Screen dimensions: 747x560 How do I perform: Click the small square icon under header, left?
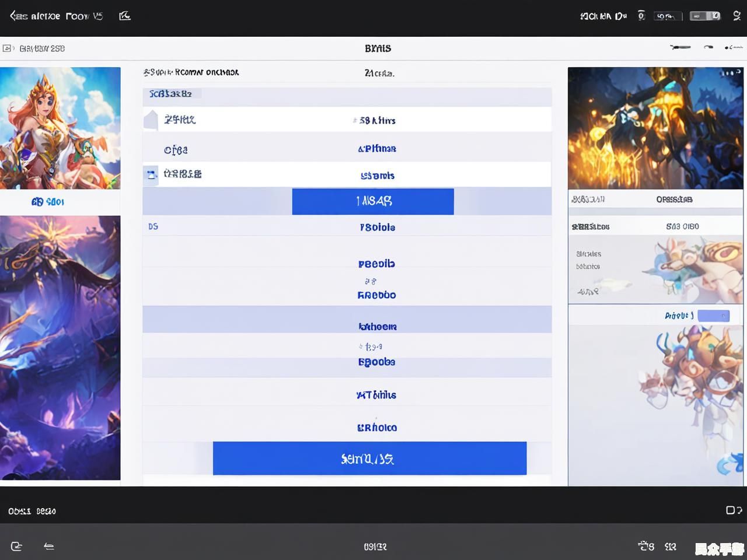click(7, 48)
